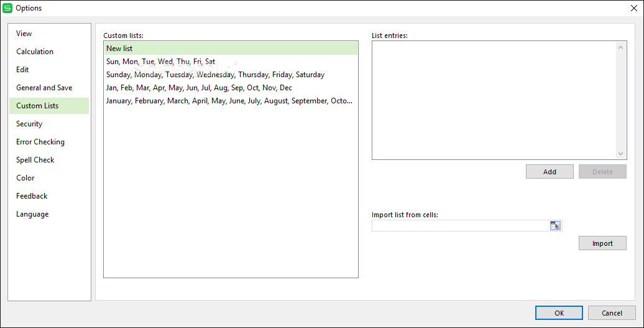Select the Jan, Feb, Mar months list
644x328 pixels.
231,88
